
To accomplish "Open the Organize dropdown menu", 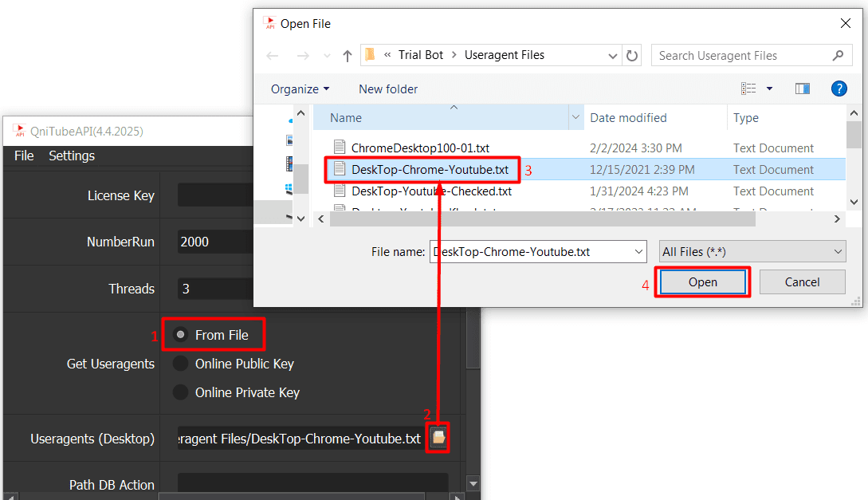I will coord(300,89).
